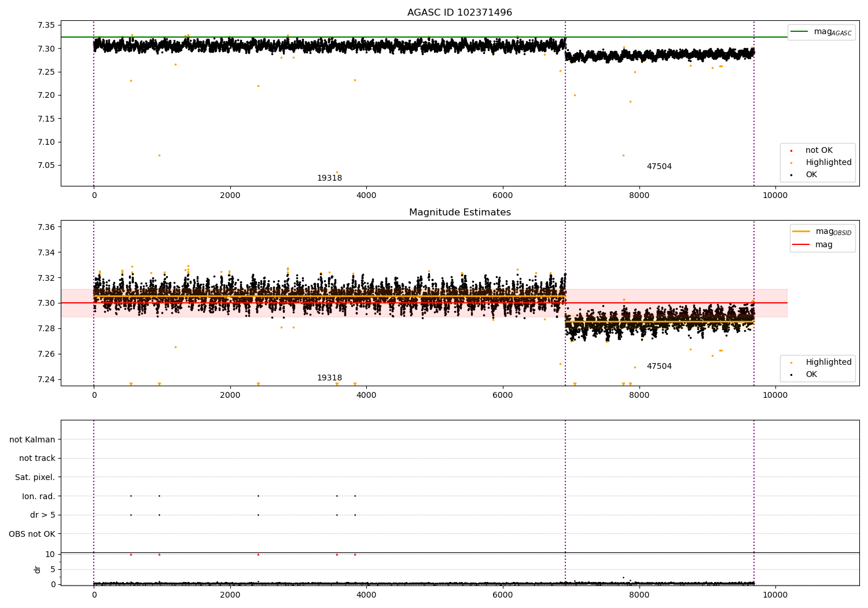The image size is (868, 608).
Task: Click the 7.36 tick label on middle plot
Action: [46, 227]
